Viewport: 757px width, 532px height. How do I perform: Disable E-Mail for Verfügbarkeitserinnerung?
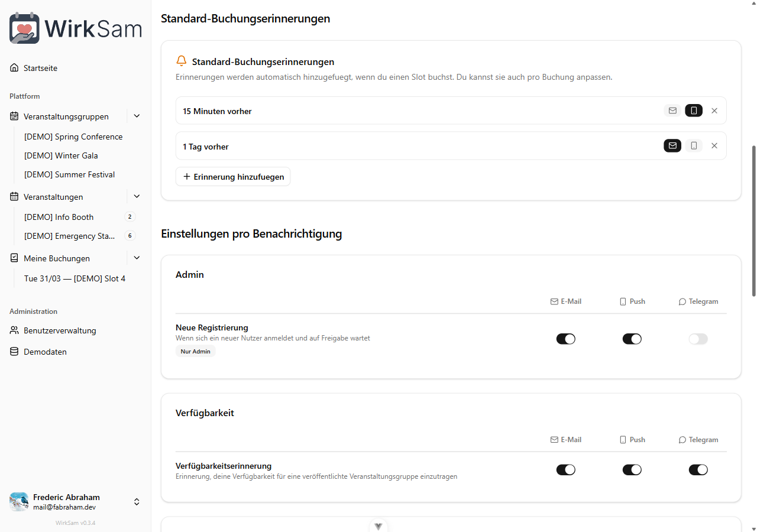point(566,470)
